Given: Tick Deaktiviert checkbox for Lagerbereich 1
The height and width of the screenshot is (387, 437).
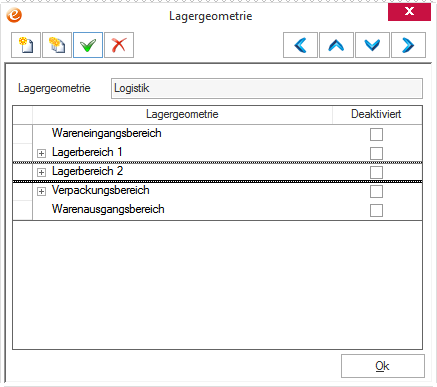Looking at the screenshot, I should tap(376, 153).
